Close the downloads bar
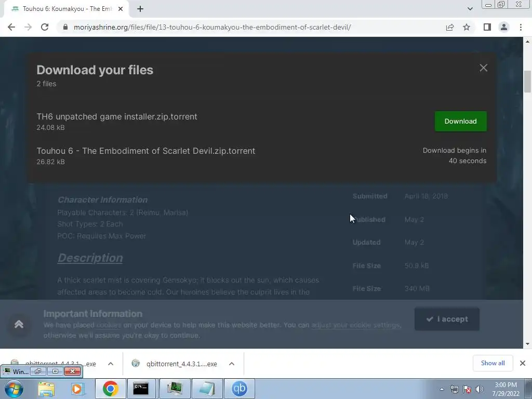The image size is (532, 399). pos(523,363)
